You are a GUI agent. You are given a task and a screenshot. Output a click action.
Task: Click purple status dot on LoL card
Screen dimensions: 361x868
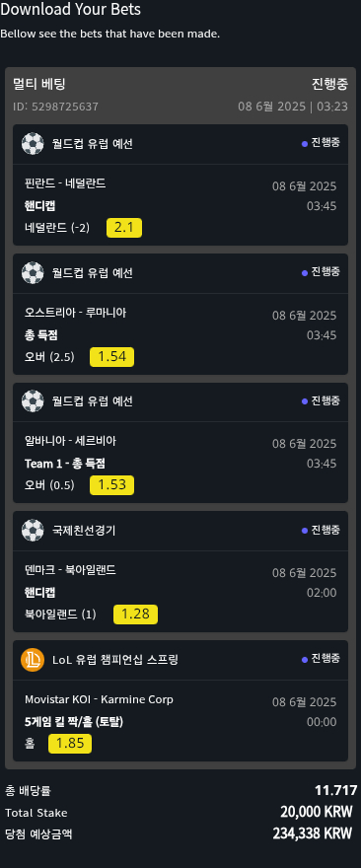point(305,660)
